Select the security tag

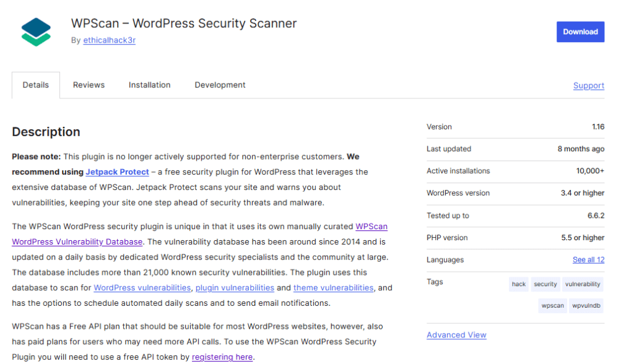click(545, 284)
